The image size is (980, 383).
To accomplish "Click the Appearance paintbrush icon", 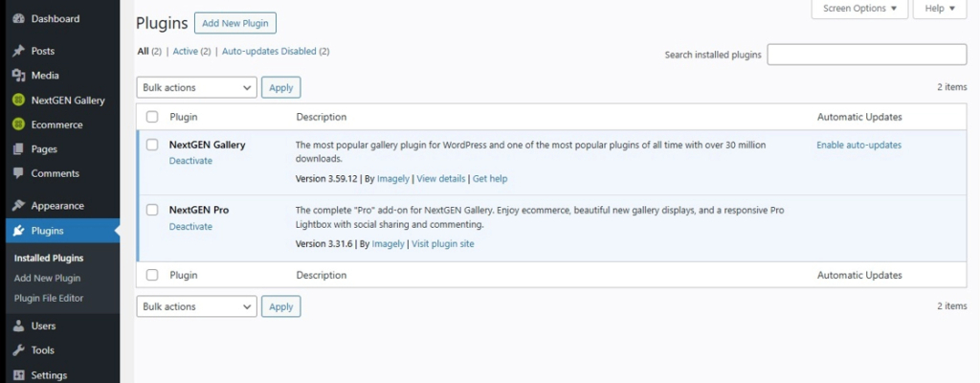I will click(x=19, y=205).
